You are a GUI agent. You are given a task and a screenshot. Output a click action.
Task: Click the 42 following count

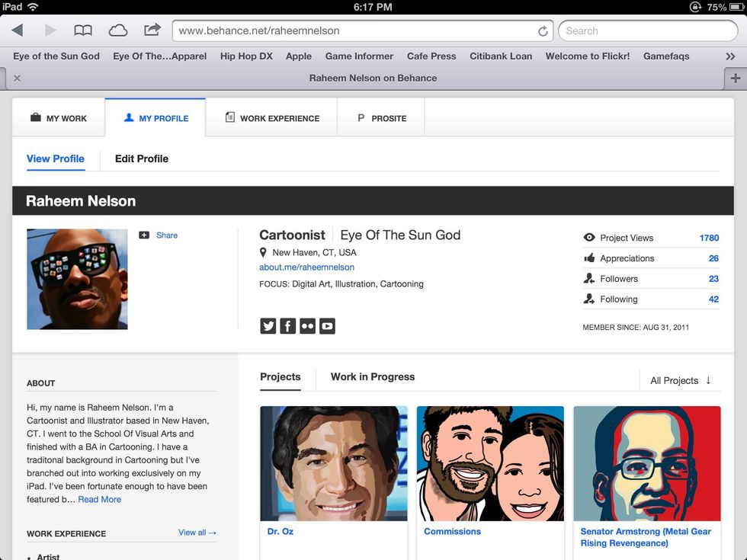coord(713,299)
